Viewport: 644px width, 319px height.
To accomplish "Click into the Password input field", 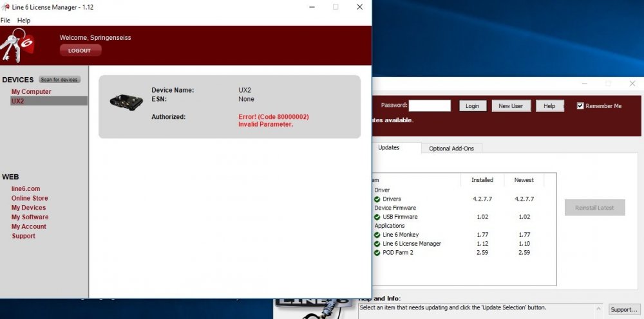I will [x=430, y=106].
